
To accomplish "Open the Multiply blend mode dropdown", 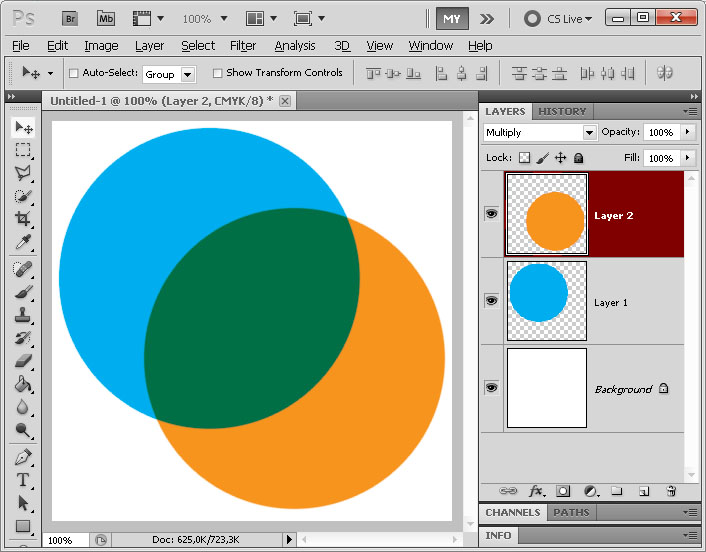I will [x=540, y=132].
